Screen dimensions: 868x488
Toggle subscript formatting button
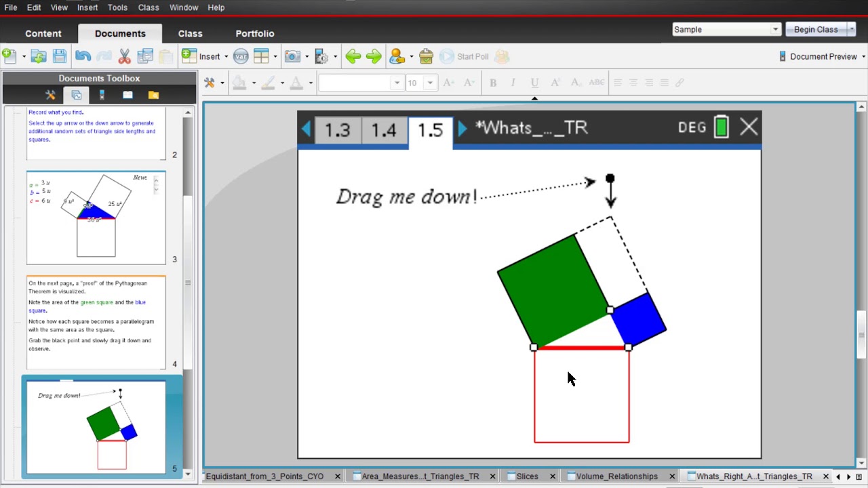[576, 83]
